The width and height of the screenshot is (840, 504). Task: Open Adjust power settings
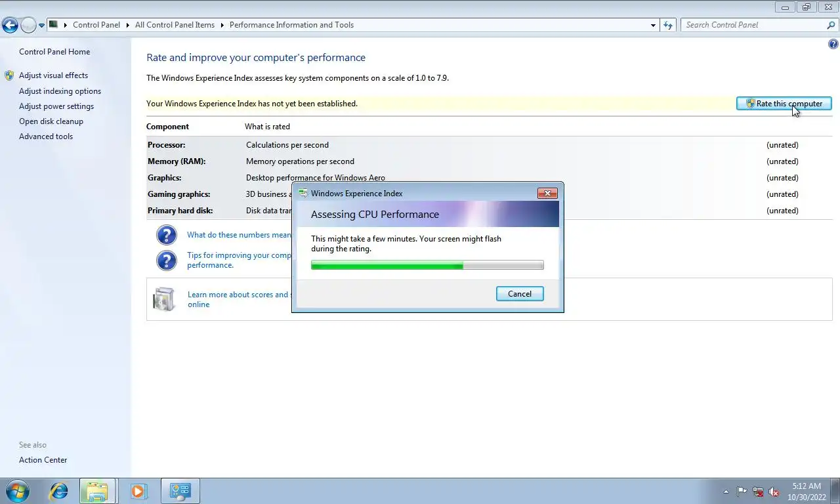click(x=56, y=106)
